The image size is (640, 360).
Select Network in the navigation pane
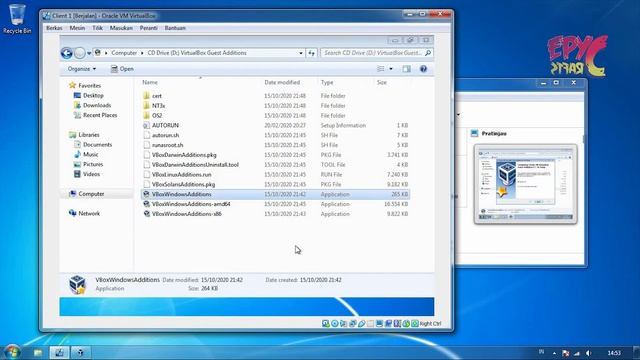pyautogui.click(x=84, y=213)
